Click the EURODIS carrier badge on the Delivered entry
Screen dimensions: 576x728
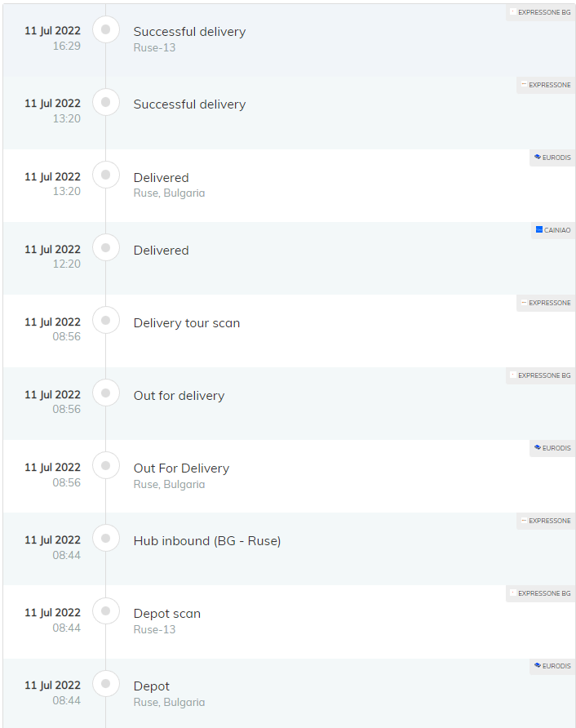[552, 158]
